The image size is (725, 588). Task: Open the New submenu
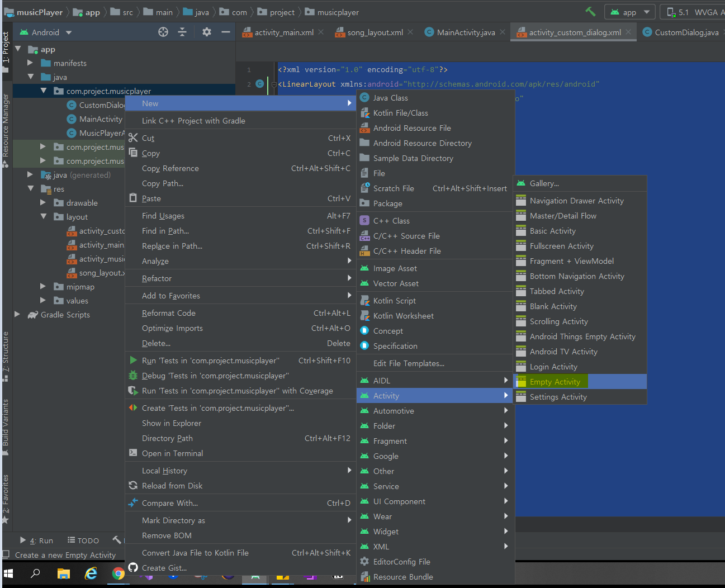click(241, 103)
